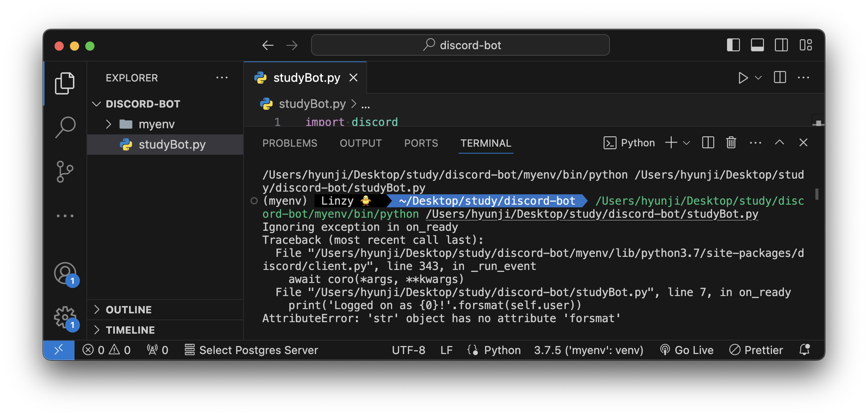Open the Manage settings gear
868x417 pixels.
pos(65,318)
